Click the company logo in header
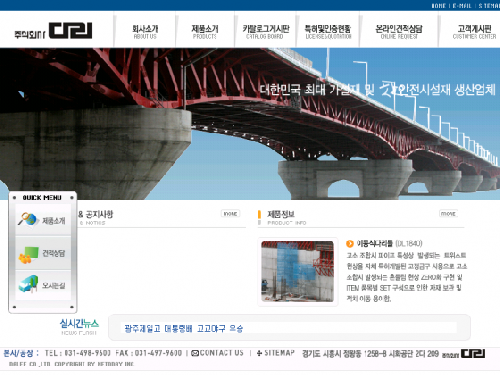 pos(53,31)
